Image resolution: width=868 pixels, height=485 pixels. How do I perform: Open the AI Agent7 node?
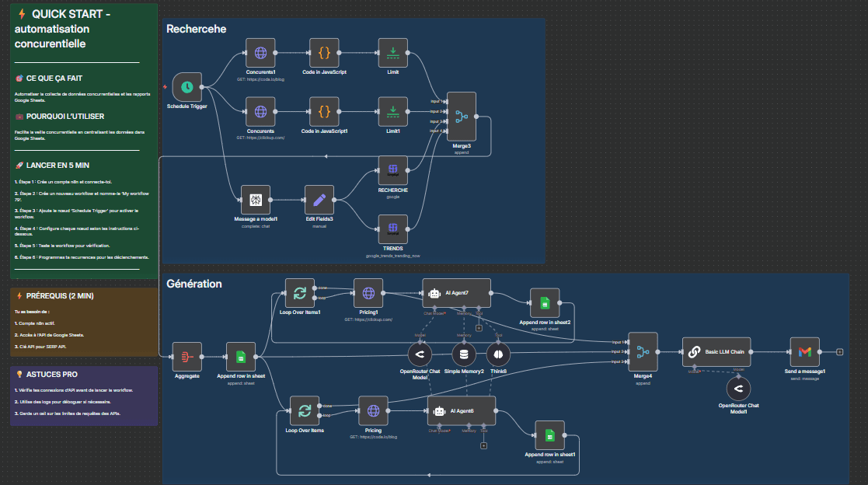point(456,294)
